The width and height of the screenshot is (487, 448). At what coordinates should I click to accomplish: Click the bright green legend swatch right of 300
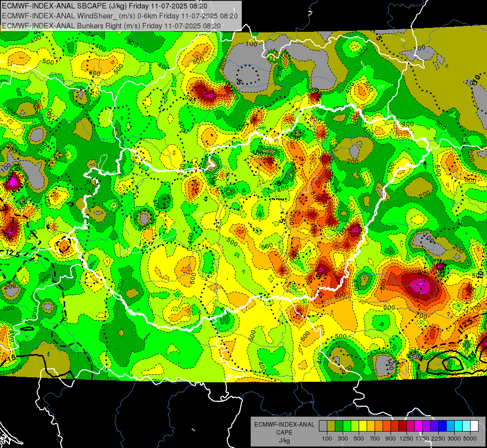click(x=347, y=426)
